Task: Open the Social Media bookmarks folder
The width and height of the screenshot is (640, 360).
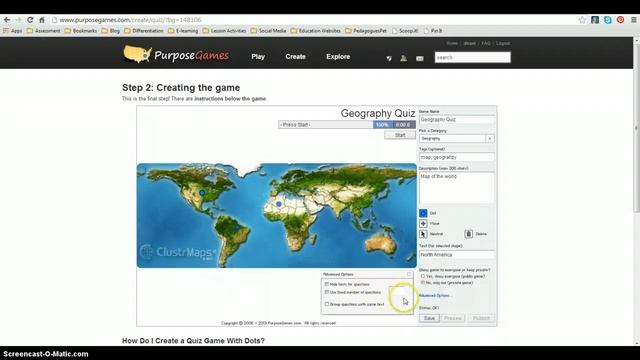Action: (269, 31)
